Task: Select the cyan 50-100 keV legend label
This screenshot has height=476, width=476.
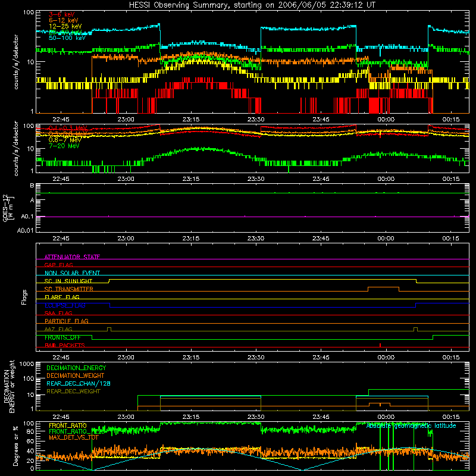Action: 67,38
